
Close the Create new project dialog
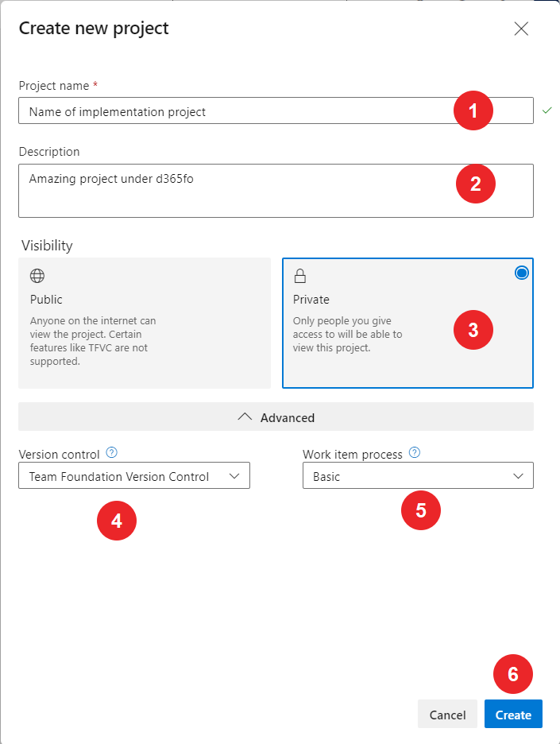click(521, 29)
